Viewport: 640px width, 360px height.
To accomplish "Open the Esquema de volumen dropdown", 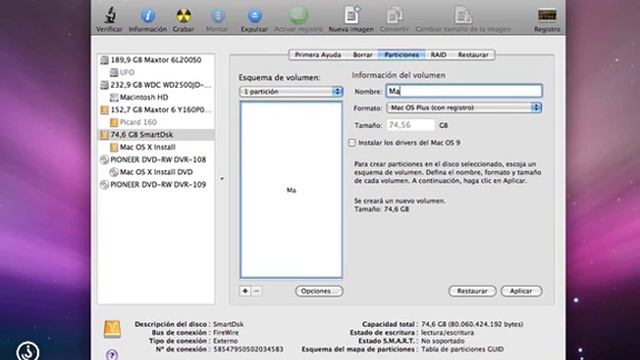I will (x=291, y=92).
